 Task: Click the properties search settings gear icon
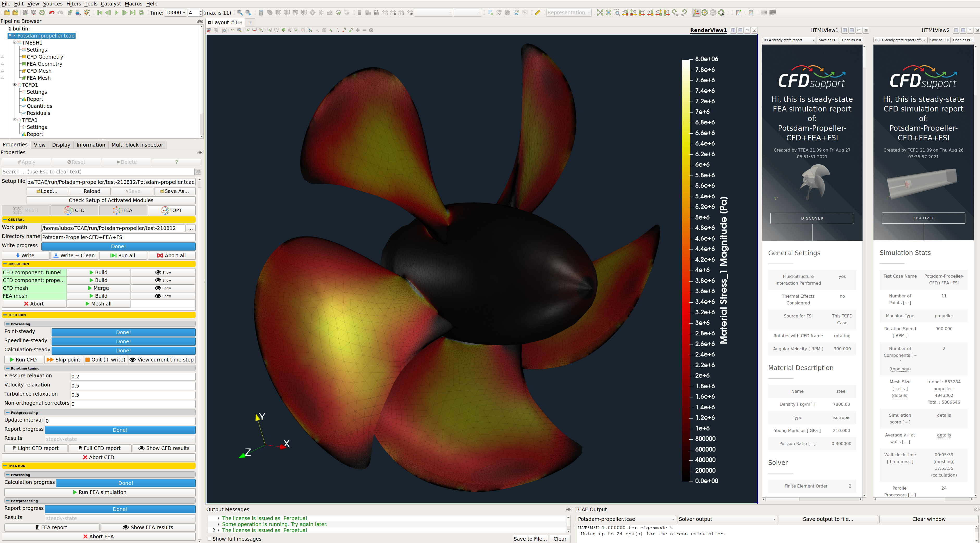tap(198, 172)
